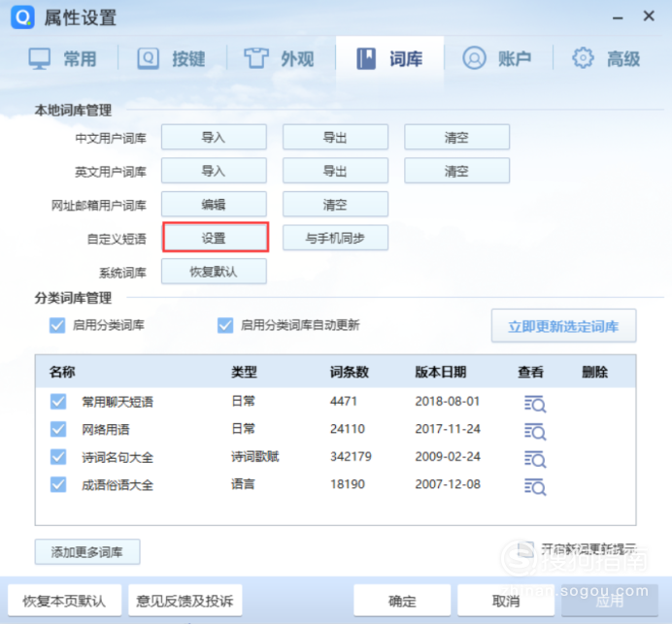Viewport: 672px width, 624px height.
Task: Click the keyboard key icon of 按键
Action: point(148,58)
